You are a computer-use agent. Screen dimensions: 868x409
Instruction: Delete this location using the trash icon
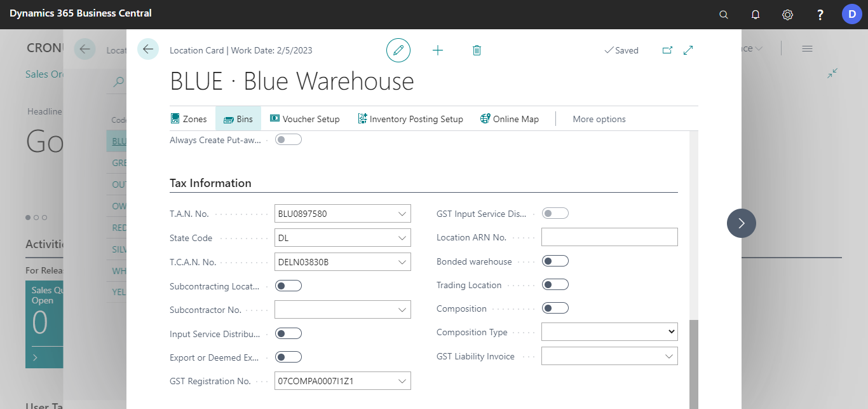(477, 50)
